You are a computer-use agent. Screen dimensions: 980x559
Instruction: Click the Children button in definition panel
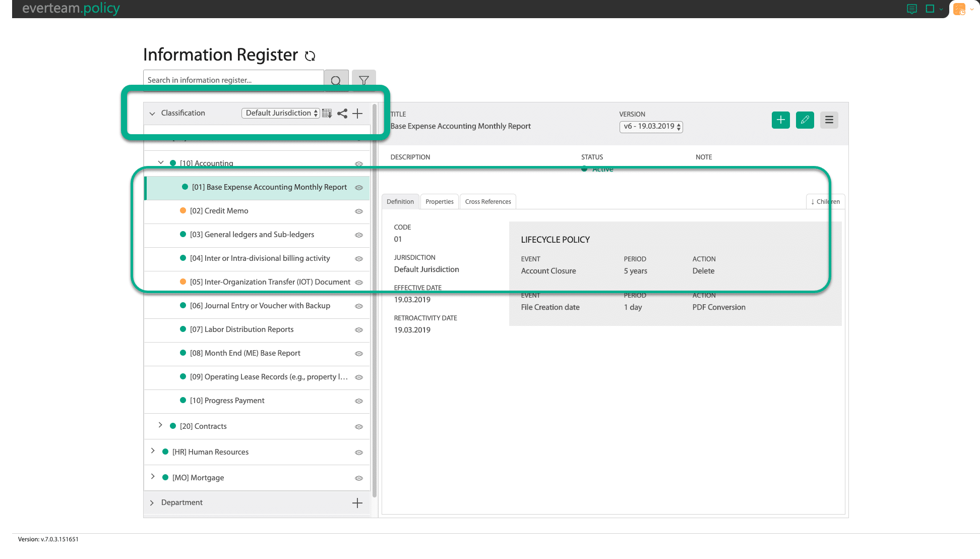tap(823, 201)
